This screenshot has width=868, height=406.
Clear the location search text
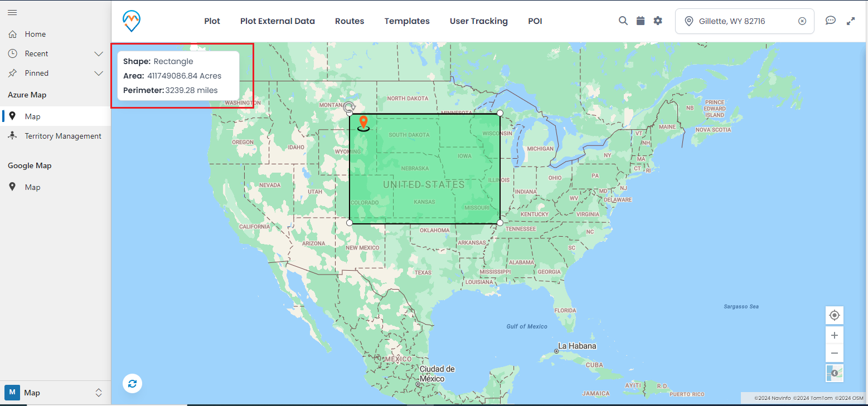pos(802,21)
